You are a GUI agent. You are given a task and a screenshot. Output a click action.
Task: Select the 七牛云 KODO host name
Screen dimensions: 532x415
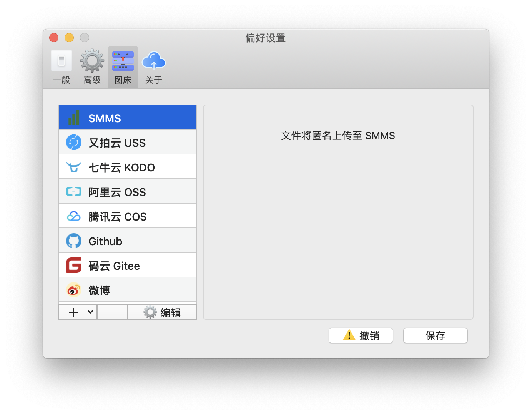(x=122, y=168)
